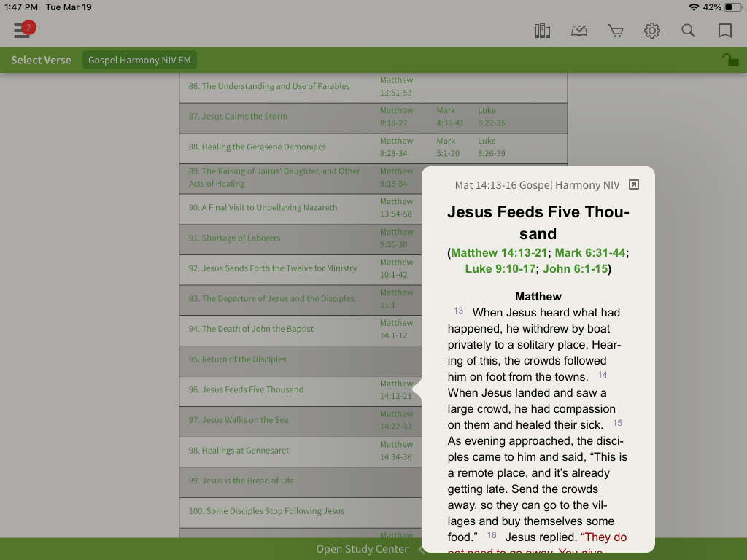Check the battery indicator in status bar
This screenshot has height=560, width=747.
point(734,7)
